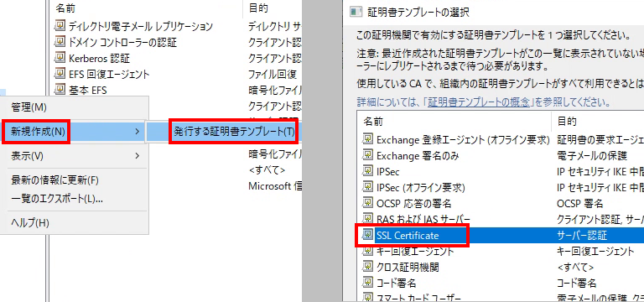Select IPSec (オフライン要求) row text
The image size is (644, 302).
(x=421, y=188)
